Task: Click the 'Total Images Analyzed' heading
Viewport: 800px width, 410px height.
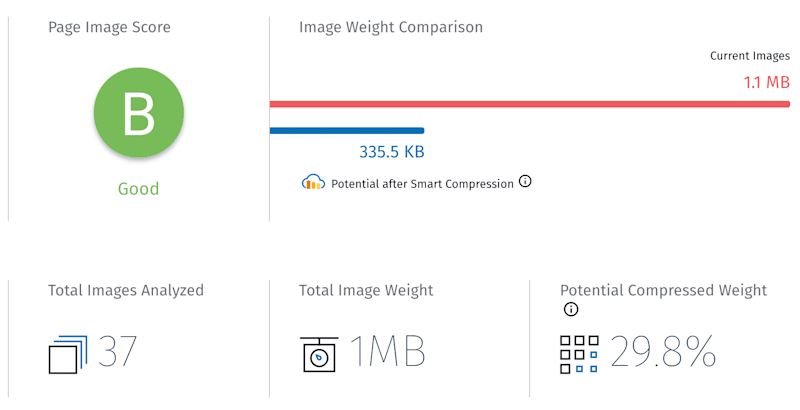Action: [125, 290]
